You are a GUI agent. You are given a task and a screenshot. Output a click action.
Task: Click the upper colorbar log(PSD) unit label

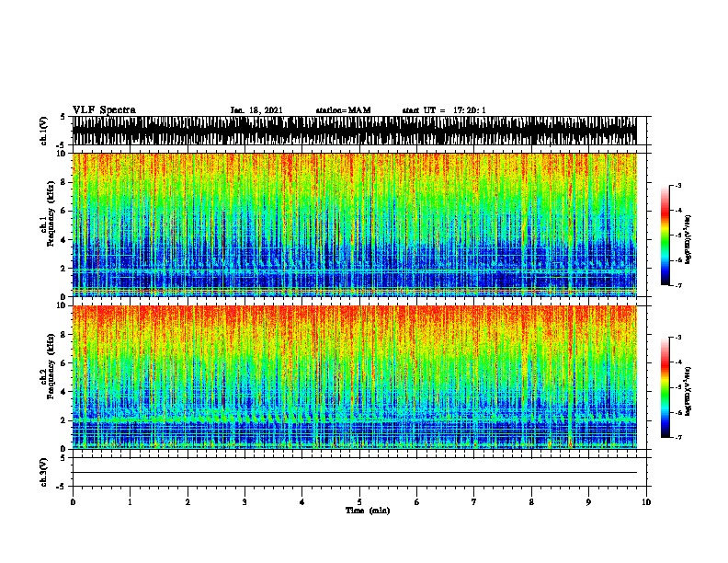[x=688, y=240]
